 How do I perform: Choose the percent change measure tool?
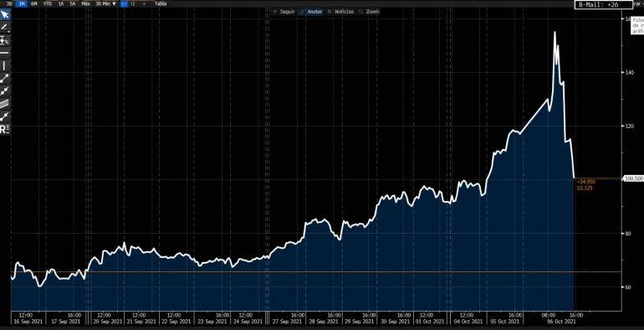(5, 40)
